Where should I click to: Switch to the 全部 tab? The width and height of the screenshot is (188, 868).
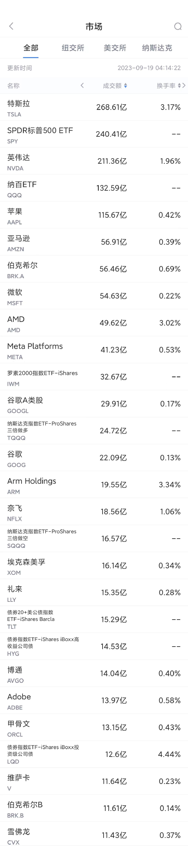(x=31, y=48)
